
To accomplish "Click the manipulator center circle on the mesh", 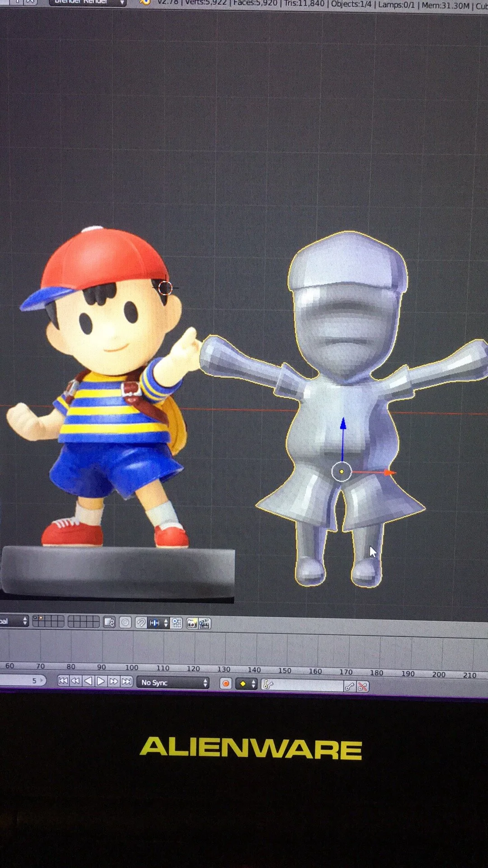I will [x=341, y=472].
